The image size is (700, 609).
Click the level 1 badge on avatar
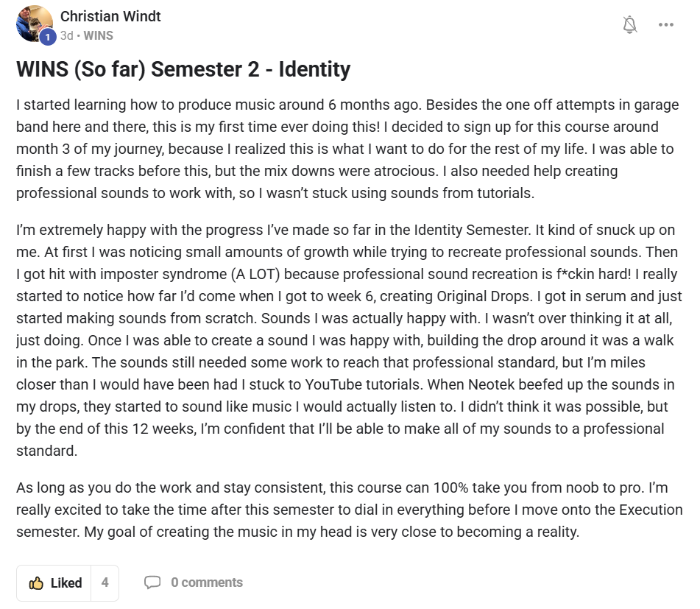[48, 37]
